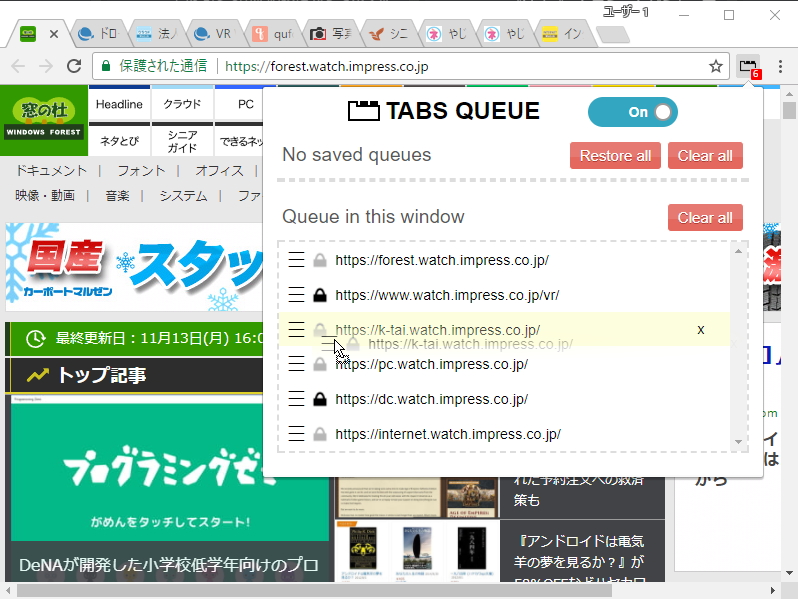Click the page vertical scrollbar thumb
Viewport: 798px width, 599px height.
click(789, 110)
